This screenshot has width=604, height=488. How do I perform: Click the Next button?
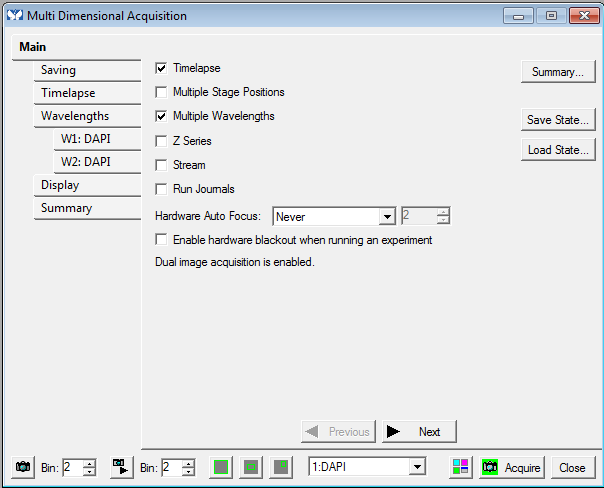tap(420, 431)
